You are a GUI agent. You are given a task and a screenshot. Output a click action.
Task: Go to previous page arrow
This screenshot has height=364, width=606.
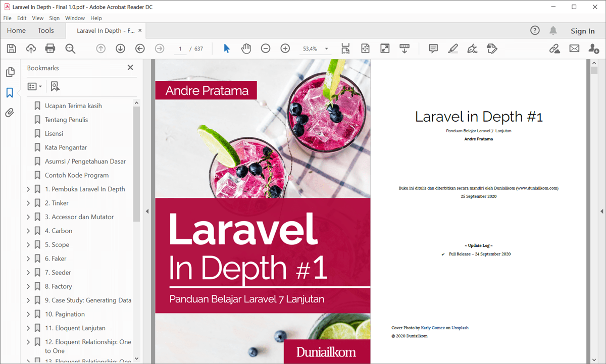pyautogui.click(x=101, y=48)
